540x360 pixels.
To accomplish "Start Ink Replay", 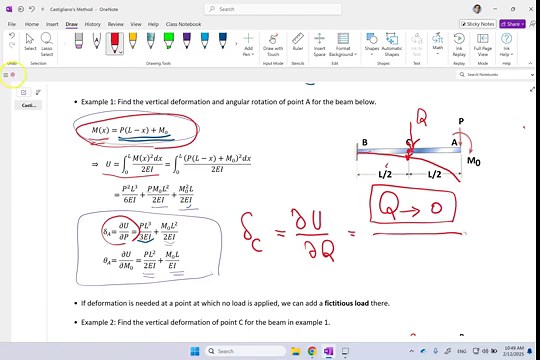I will 459,45.
